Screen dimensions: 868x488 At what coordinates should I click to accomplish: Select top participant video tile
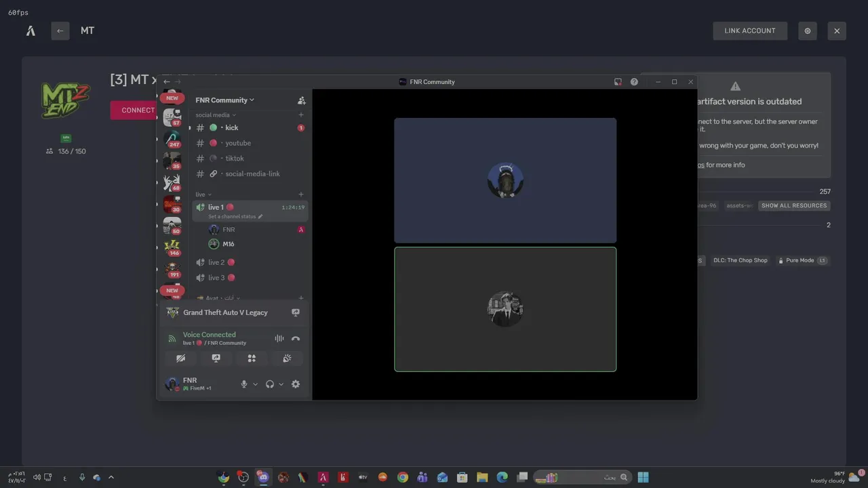tap(505, 180)
